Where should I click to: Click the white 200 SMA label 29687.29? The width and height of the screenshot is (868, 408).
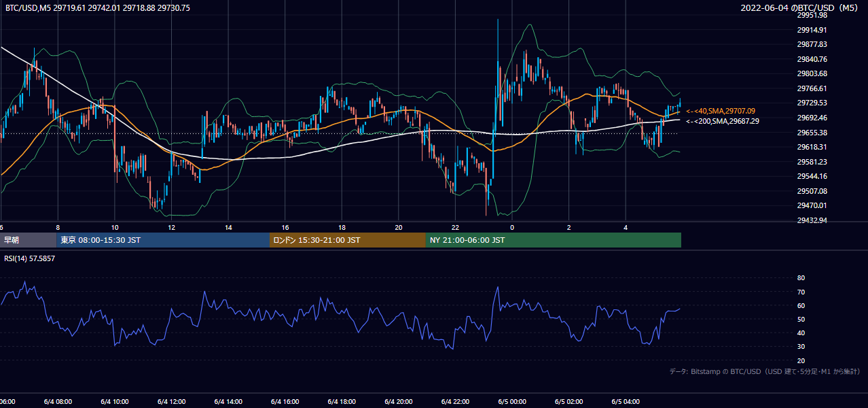(723, 121)
